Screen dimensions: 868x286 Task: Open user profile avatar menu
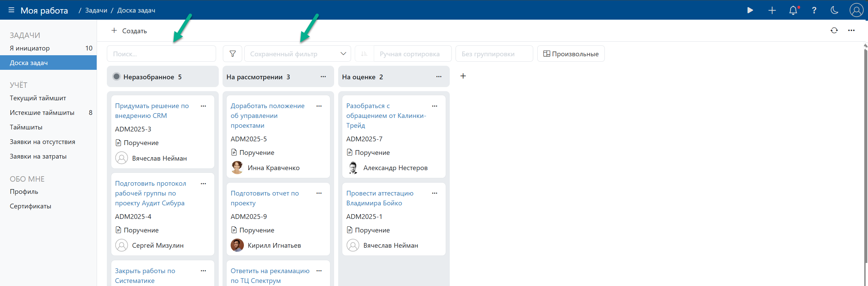pos(856,10)
